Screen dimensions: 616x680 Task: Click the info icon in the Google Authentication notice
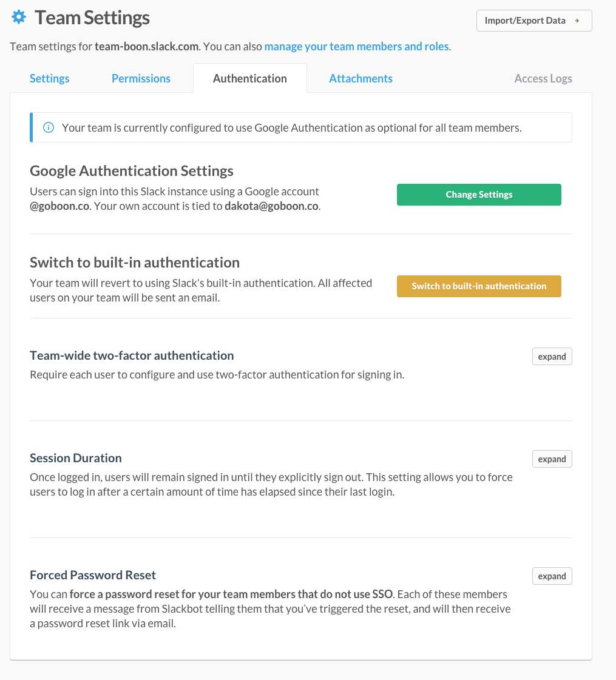coord(49,127)
